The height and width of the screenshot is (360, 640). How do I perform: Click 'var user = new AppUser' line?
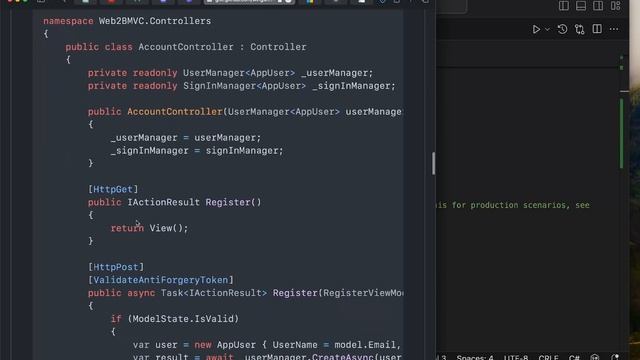pyautogui.click(x=267, y=345)
